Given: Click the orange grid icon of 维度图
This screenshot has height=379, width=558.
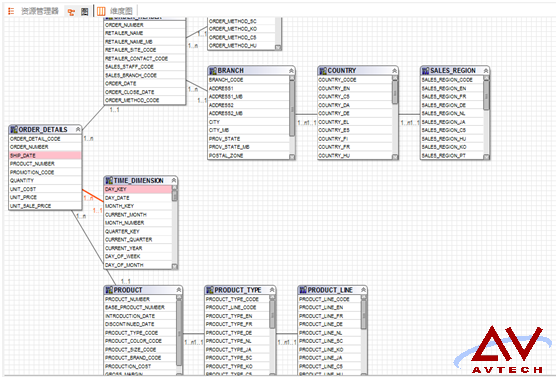Looking at the screenshot, I should 101,11.
